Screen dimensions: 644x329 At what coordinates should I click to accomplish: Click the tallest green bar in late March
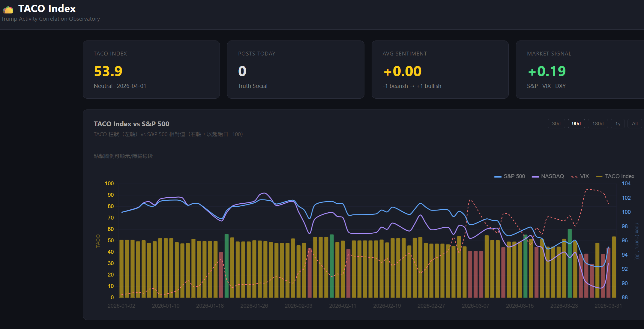pos(569,264)
